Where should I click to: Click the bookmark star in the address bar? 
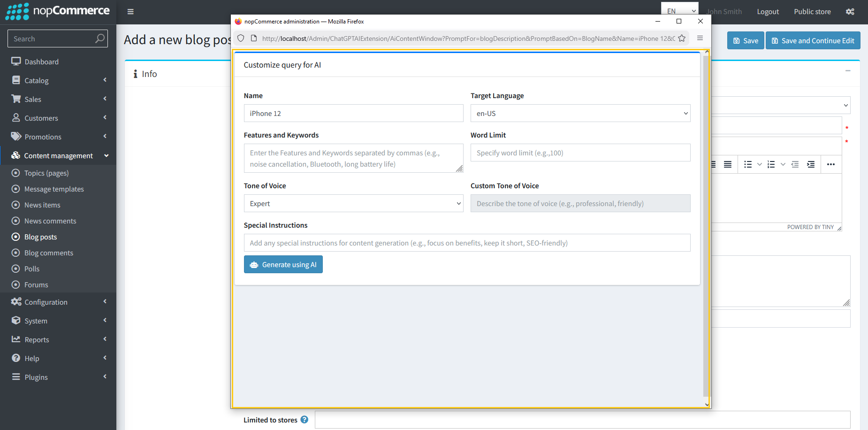682,38
